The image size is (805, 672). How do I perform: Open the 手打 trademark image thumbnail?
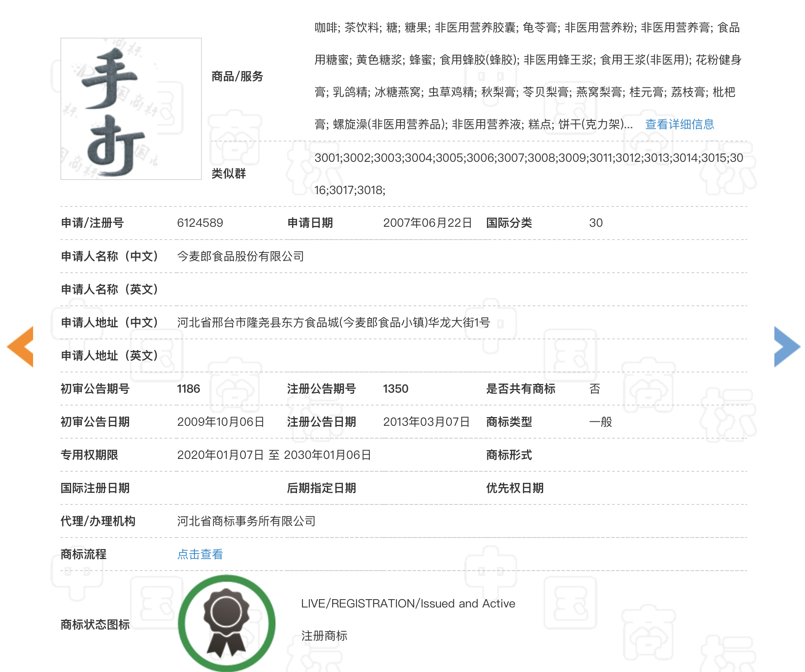[131, 109]
